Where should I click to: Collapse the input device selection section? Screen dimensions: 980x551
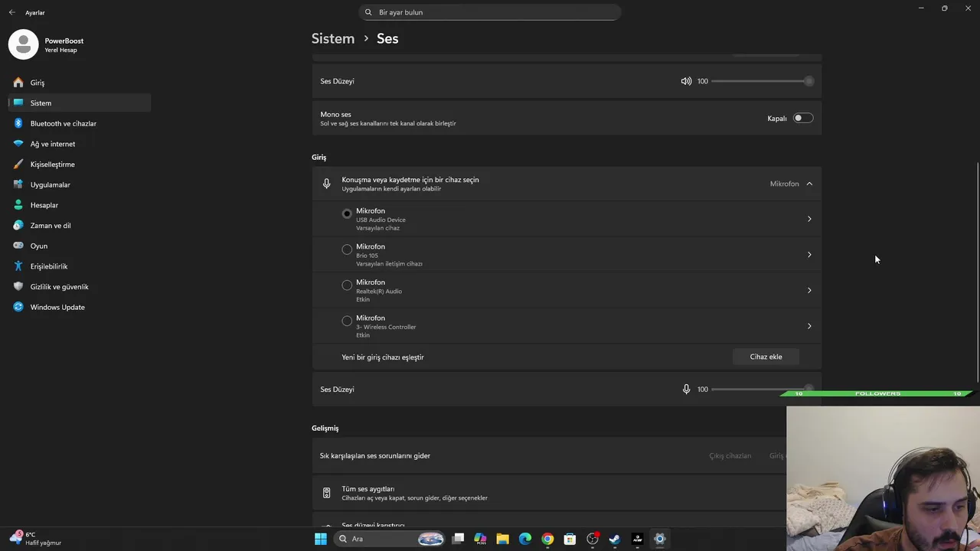tap(809, 184)
